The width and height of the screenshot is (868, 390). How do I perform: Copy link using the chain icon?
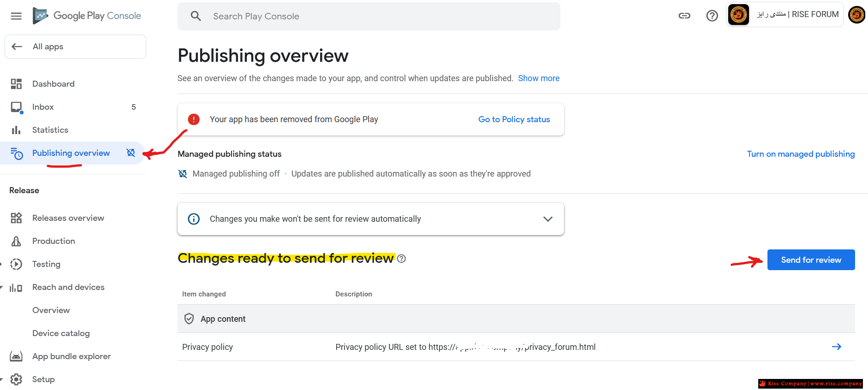(684, 16)
